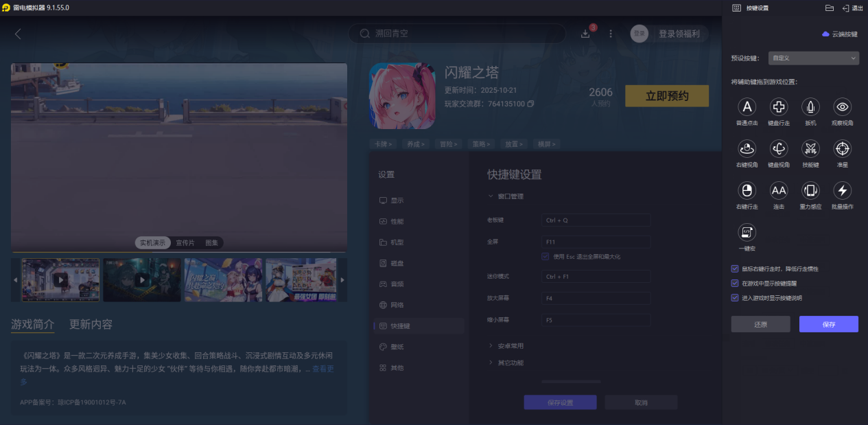Open the keymap folder icon
Viewport: 868px width, 425px height.
pos(829,8)
